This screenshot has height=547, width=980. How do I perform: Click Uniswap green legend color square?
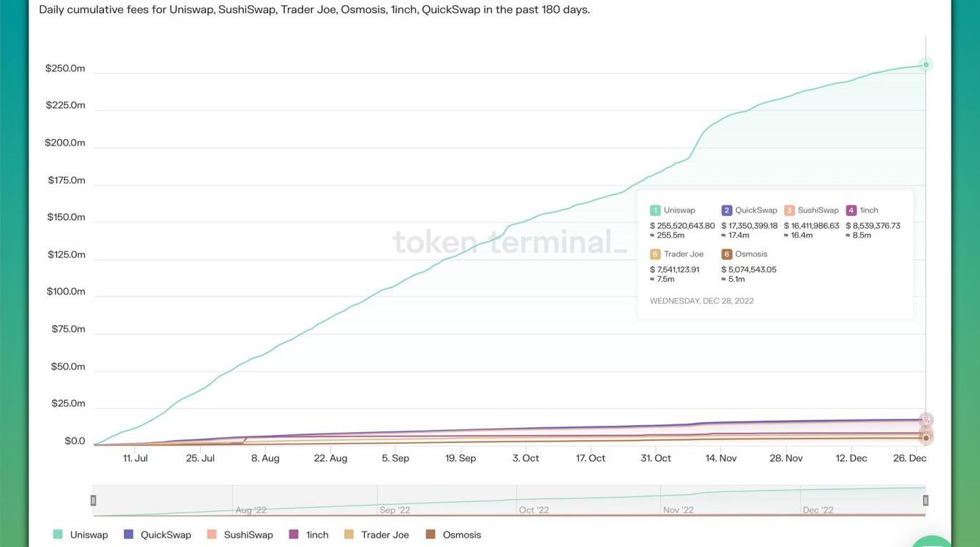(58, 534)
